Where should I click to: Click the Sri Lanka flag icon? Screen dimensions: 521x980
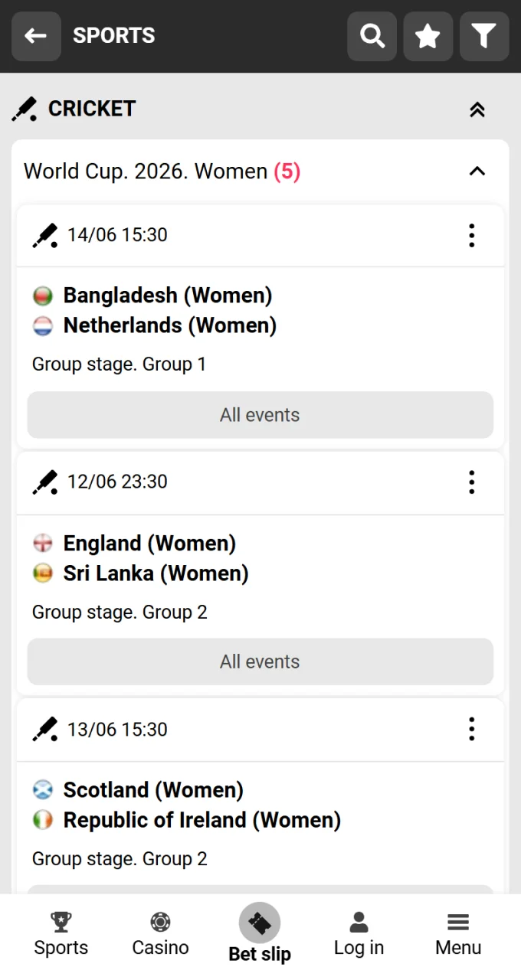point(43,573)
